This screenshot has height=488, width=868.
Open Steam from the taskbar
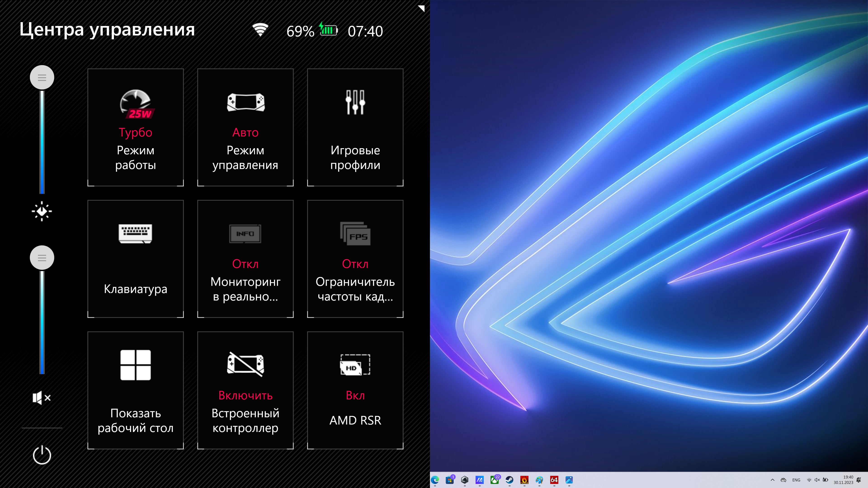click(x=509, y=480)
